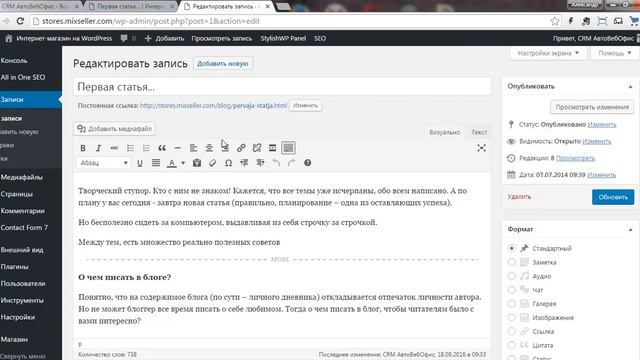Viewport: 640px width, 360px height.
Task: Select Заметка post format
Action: coord(511,262)
